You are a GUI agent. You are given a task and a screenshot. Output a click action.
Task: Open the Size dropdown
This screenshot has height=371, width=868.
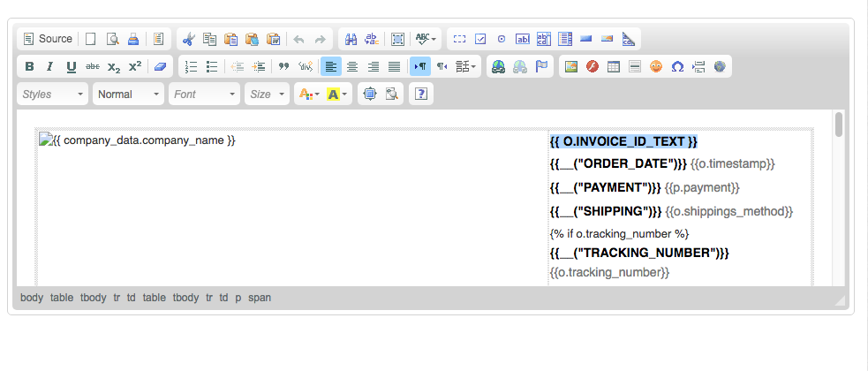(268, 95)
